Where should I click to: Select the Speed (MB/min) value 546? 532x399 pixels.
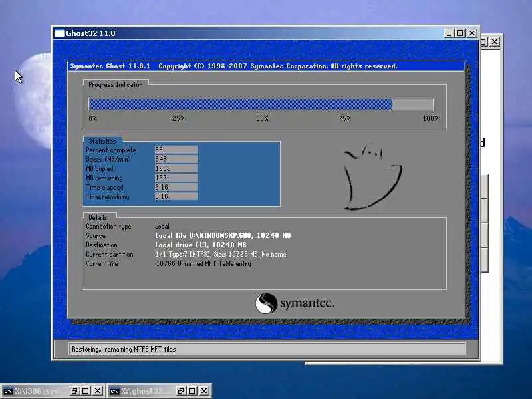(176, 159)
